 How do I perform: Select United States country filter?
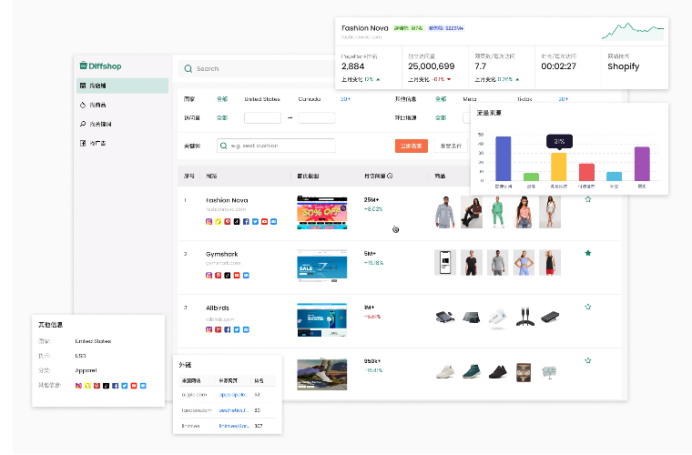coord(262,99)
